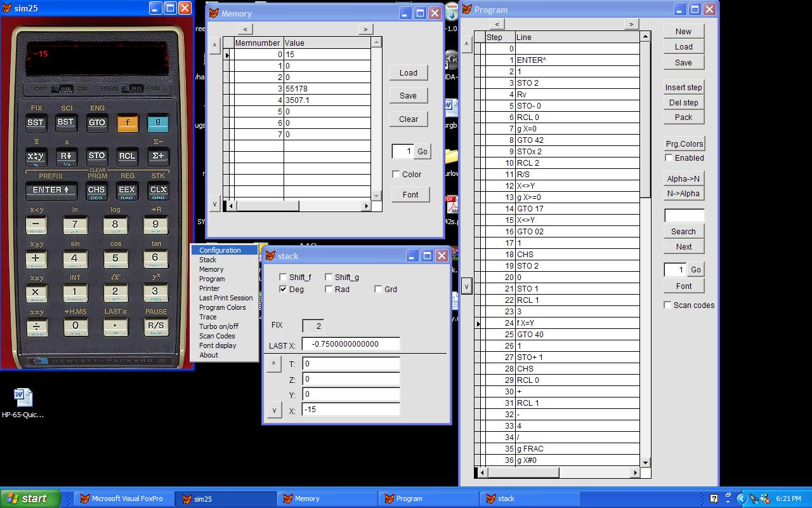Click the Σ+ key on calculator
Viewport: 812px width, 508px height.
tap(158, 157)
